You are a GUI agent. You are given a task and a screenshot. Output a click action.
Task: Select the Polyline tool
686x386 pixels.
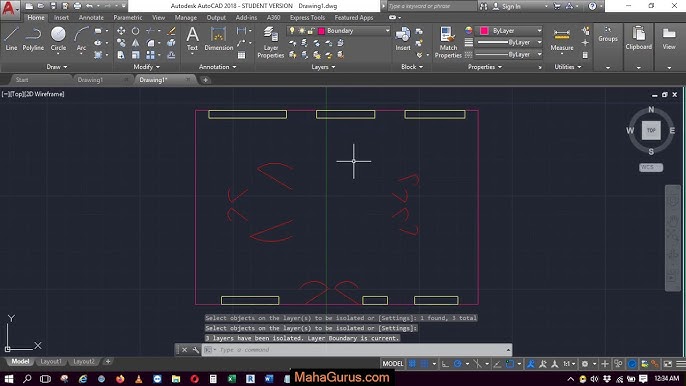(x=33, y=39)
